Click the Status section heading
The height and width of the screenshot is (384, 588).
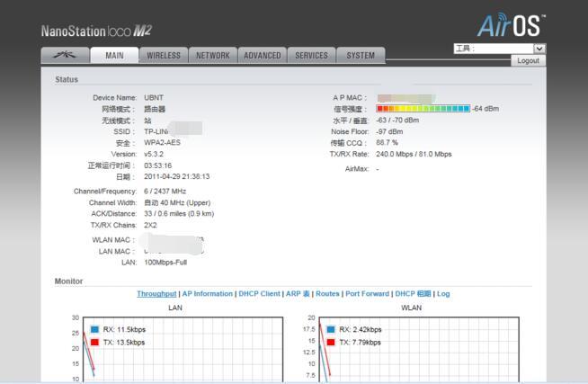(67, 79)
